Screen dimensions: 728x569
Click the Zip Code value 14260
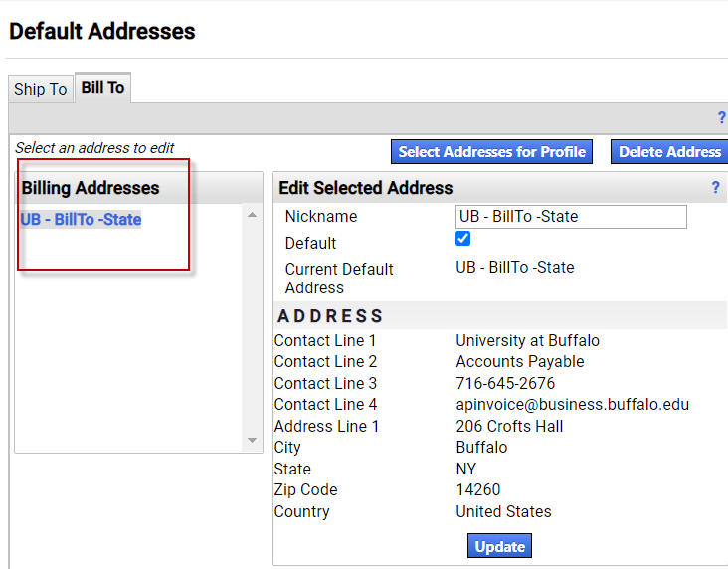click(478, 490)
